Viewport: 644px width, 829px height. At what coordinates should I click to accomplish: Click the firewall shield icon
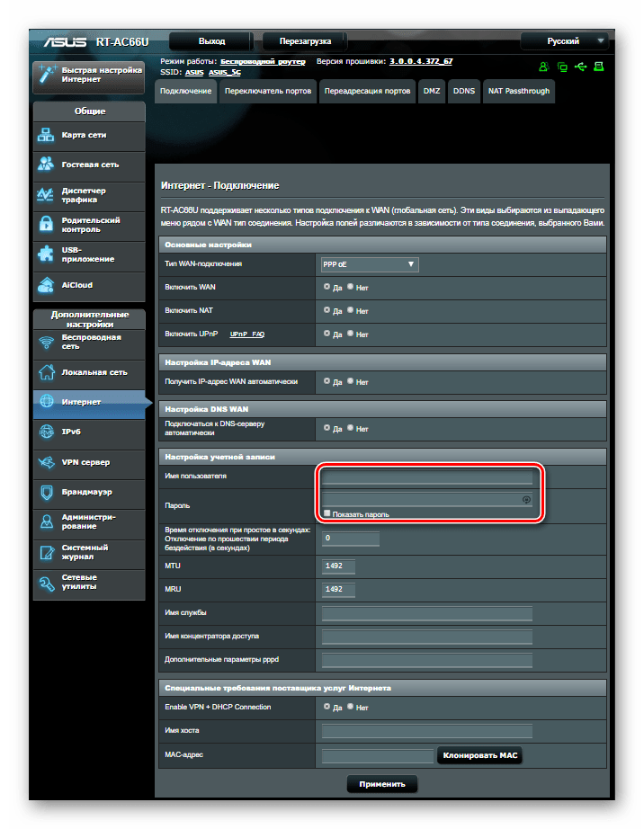click(47, 492)
